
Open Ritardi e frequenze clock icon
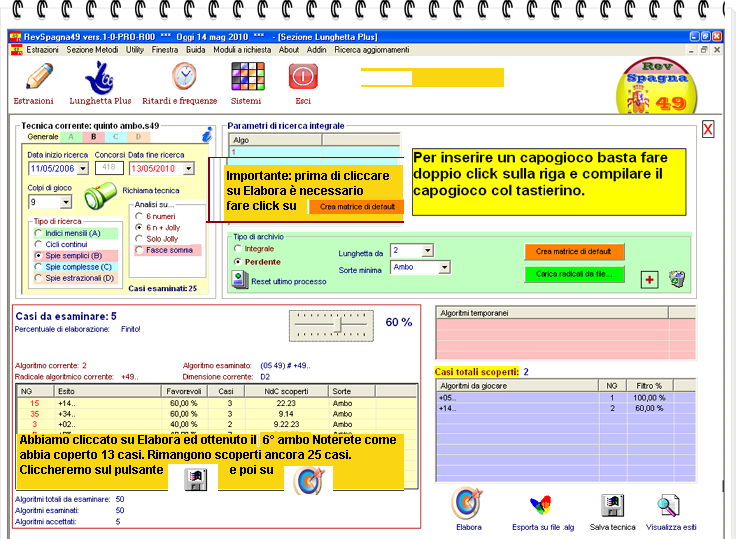(x=184, y=76)
